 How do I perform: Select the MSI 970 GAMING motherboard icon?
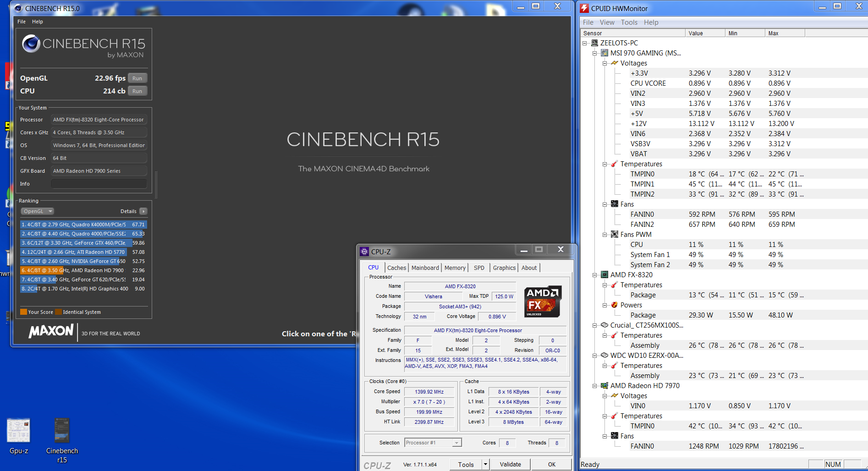click(x=604, y=53)
